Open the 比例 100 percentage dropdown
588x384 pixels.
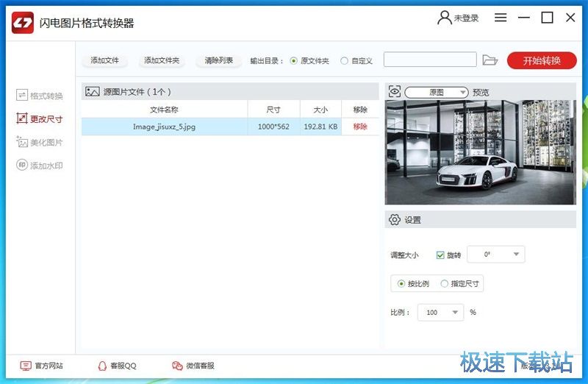pos(440,313)
